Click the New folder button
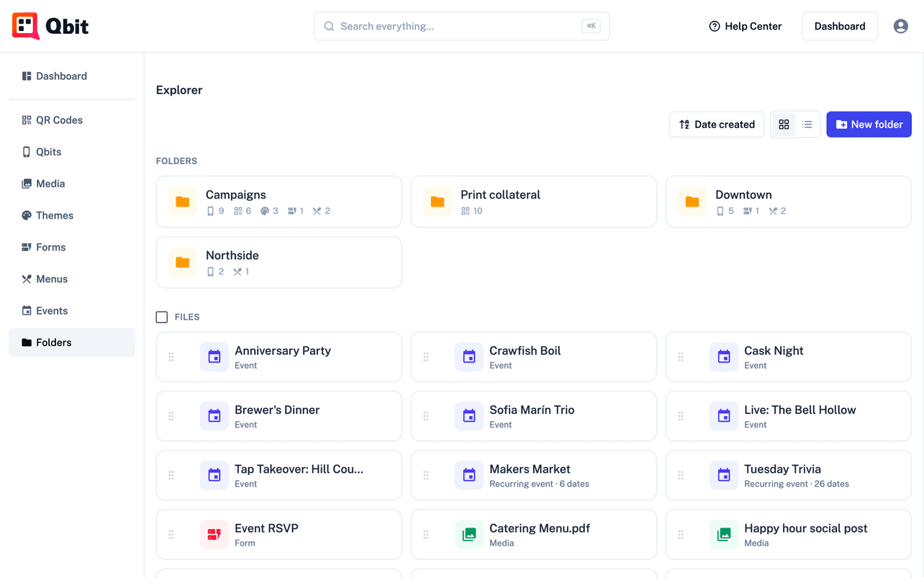 (869, 125)
